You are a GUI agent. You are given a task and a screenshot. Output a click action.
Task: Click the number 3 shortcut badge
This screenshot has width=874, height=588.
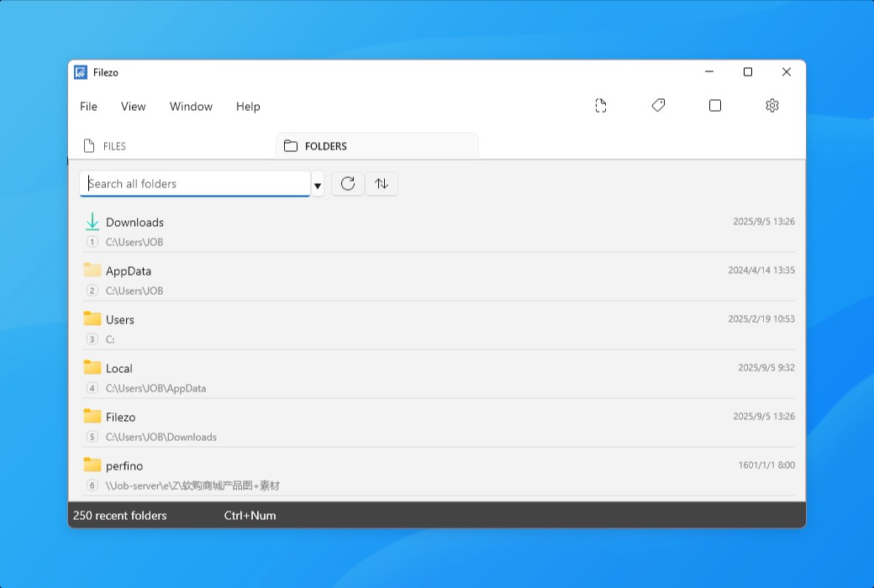pos(92,339)
